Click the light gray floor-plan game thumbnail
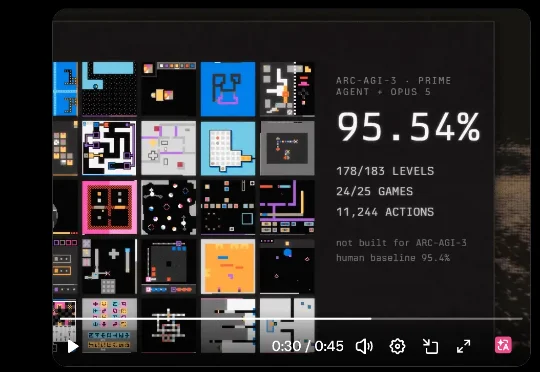This screenshot has height=372, width=540. point(169,148)
